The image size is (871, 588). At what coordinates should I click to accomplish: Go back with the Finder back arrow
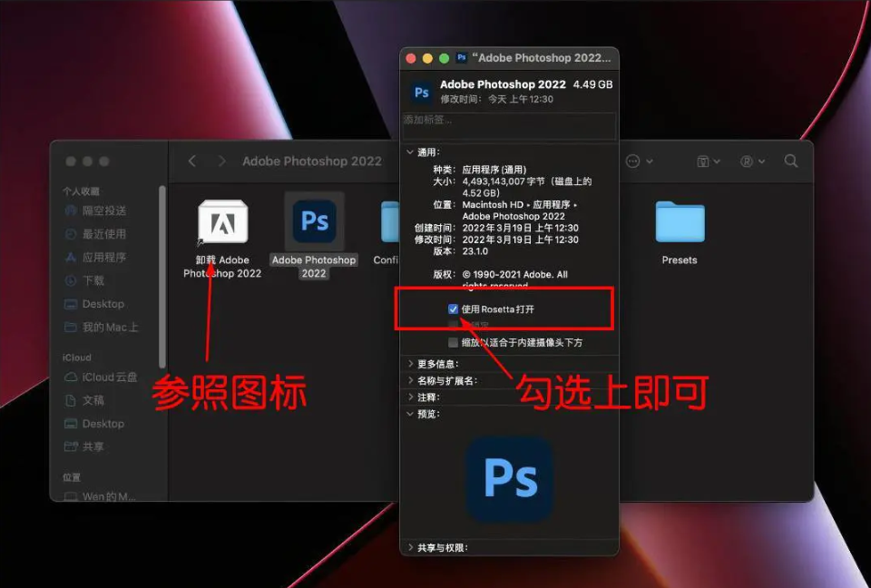tap(192, 161)
